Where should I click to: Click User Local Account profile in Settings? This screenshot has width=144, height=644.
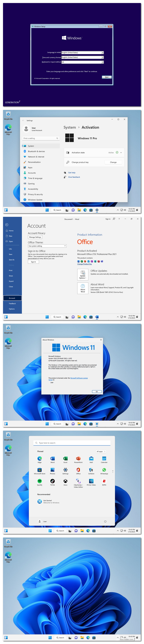tap(32, 129)
